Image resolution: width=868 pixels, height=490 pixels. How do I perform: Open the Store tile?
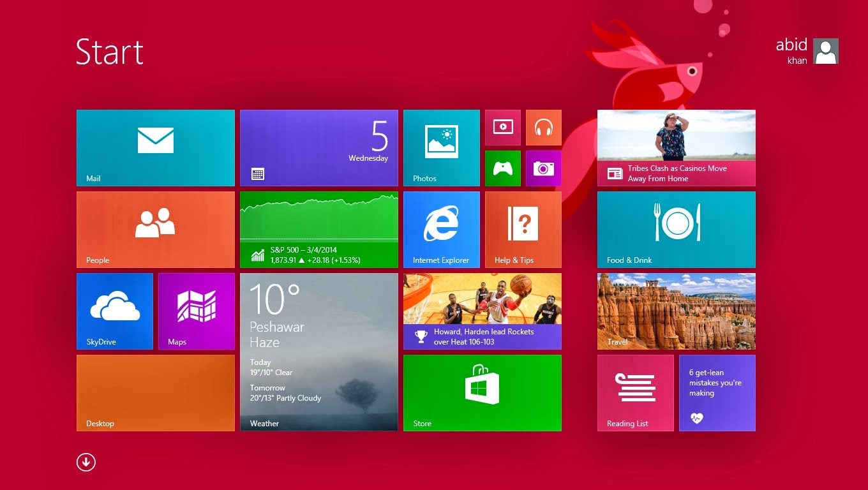click(x=483, y=393)
